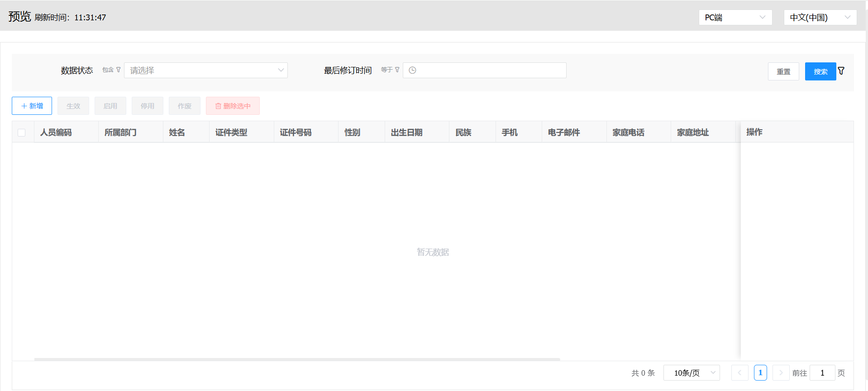Viewport: 868px width, 391px height.
Task: Go to the previous page arrow
Action: point(739,373)
